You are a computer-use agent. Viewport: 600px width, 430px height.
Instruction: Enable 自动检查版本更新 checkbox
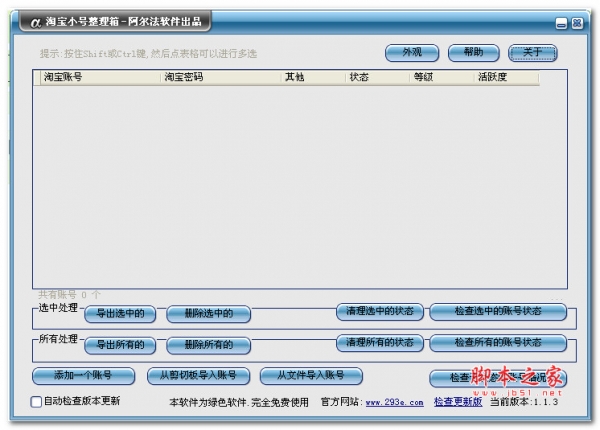[36, 402]
